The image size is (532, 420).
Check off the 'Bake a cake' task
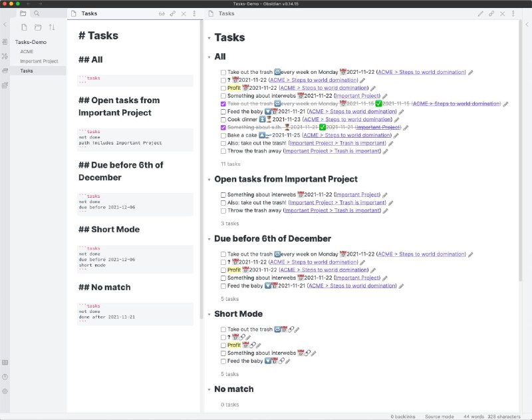[223, 135]
